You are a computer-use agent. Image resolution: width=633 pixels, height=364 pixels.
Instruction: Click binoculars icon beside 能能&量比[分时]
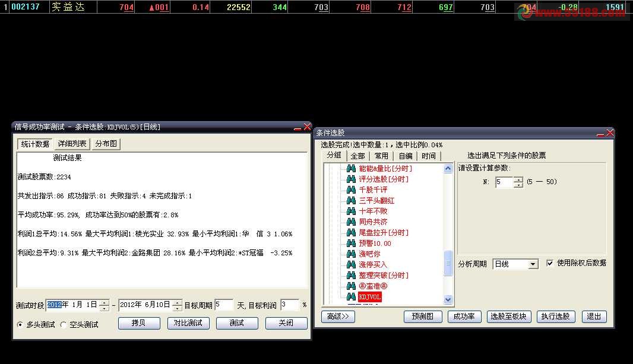(x=351, y=168)
